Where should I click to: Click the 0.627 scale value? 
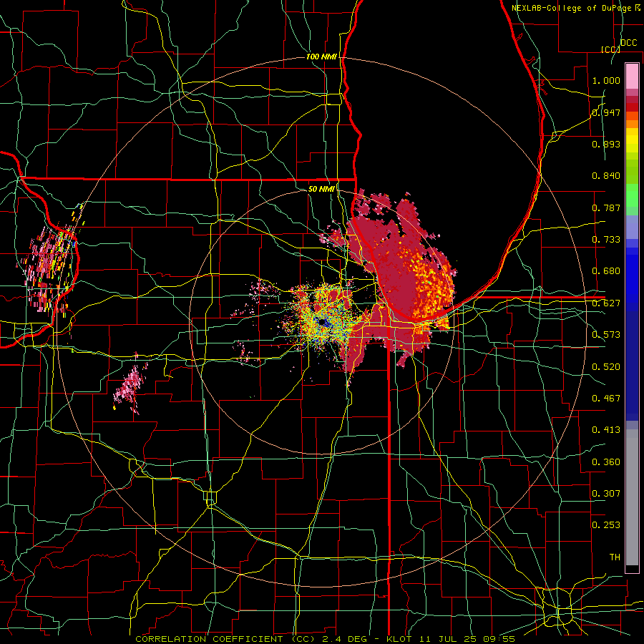coord(606,303)
